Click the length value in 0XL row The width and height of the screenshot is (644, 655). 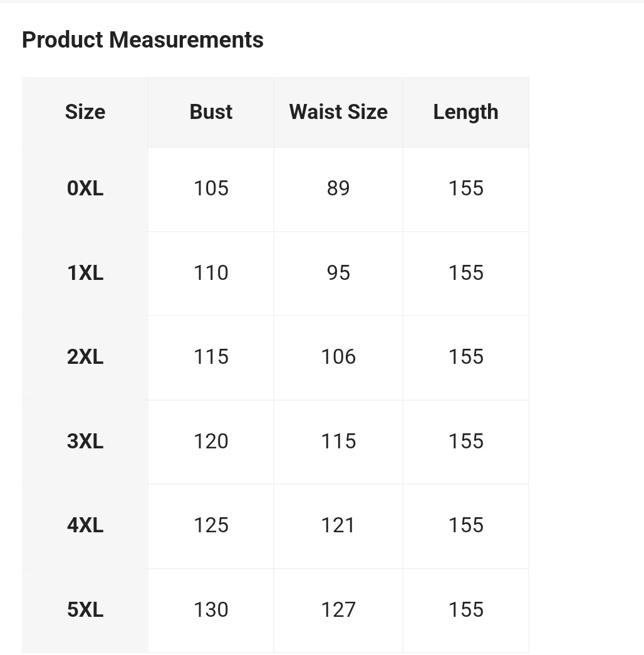pyautogui.click(x=466, y=188)
